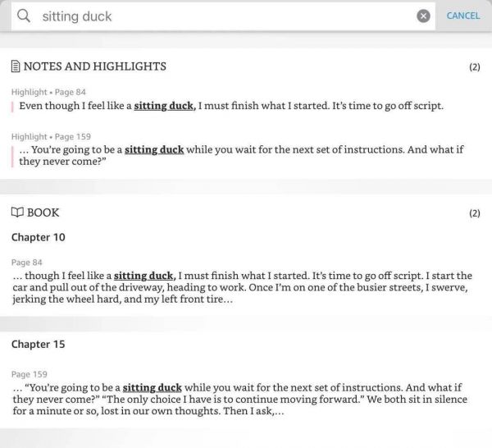Select the Chapter 15 heading
The width and height of the screenshot is (492, 448).
tap(39, 344)
